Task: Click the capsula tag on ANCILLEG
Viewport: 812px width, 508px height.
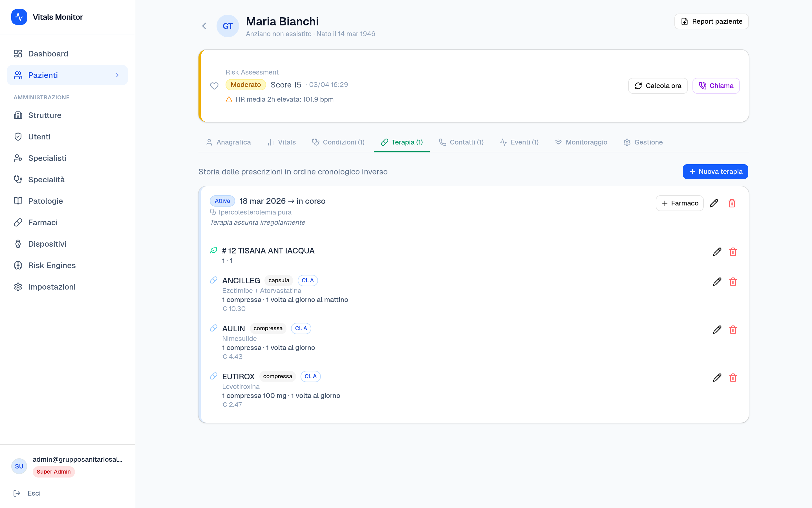Action: coord(279,281)
